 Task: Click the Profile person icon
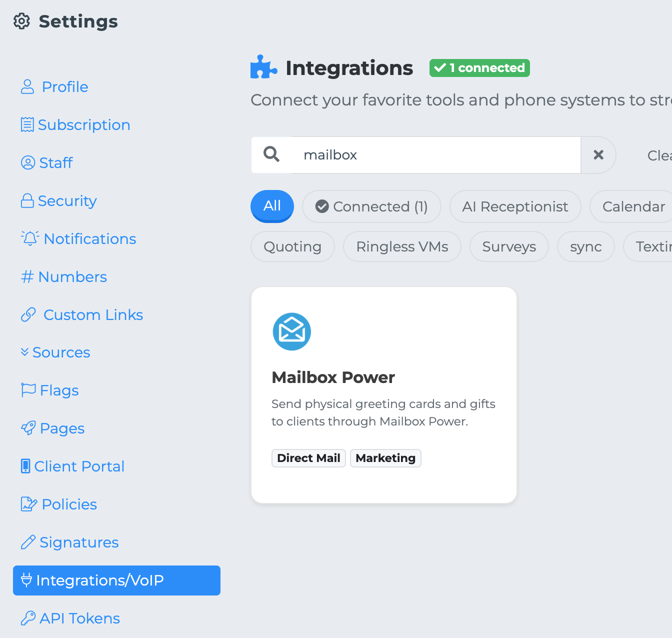[x=27, y=87]
